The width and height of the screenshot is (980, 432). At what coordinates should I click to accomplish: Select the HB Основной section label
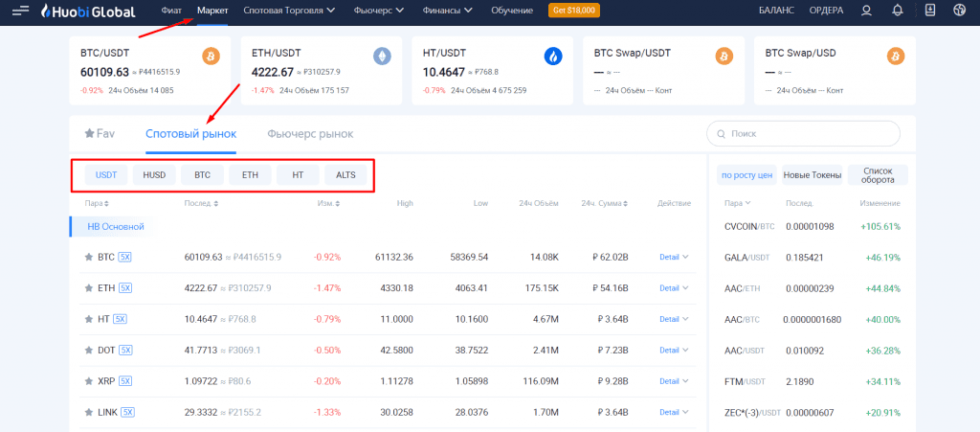[x=116, y=226]
